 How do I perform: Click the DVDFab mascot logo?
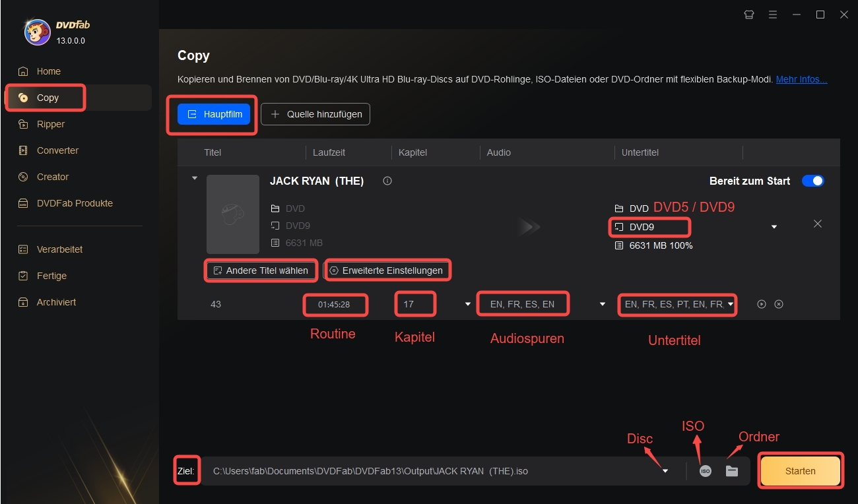38,31
